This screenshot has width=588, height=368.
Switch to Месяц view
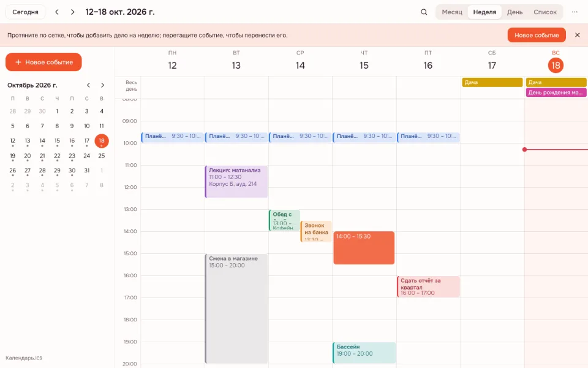(452, 12)
